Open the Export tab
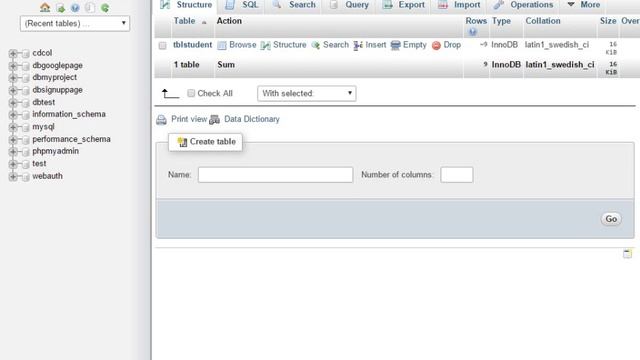The height and width of the screenshot is (360, 640). [x=403, y=5]
